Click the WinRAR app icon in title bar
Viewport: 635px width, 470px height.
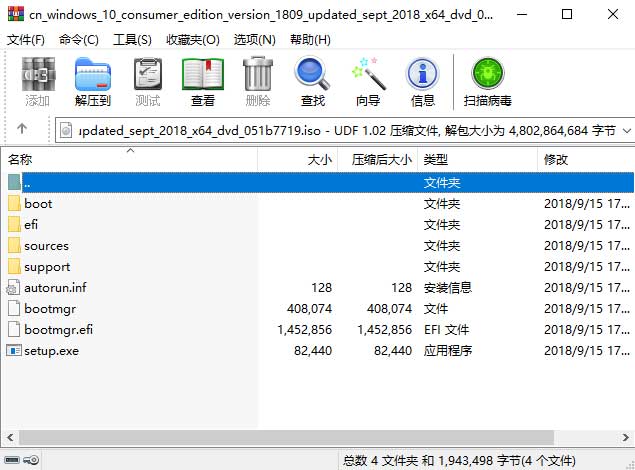point(15,14)
